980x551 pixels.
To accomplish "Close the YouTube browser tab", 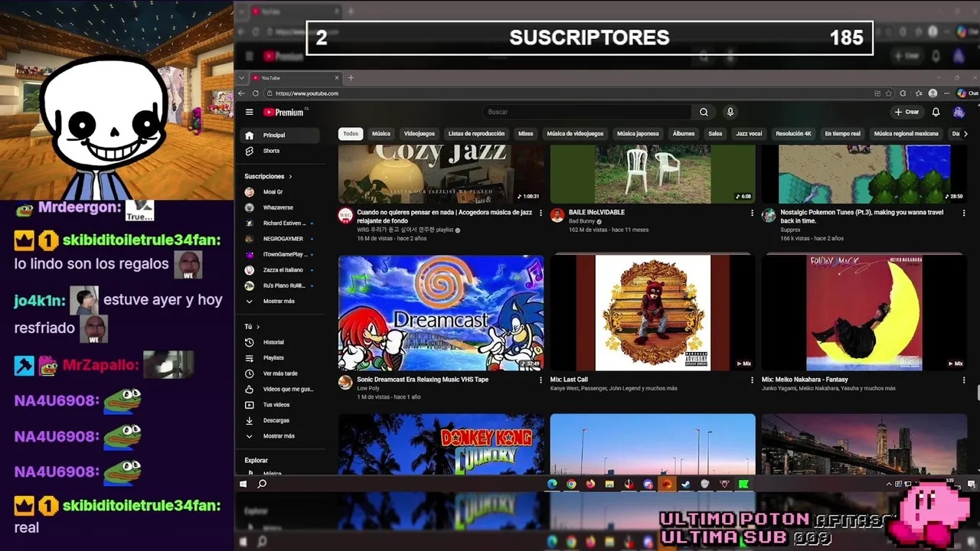I will [336, 77].
